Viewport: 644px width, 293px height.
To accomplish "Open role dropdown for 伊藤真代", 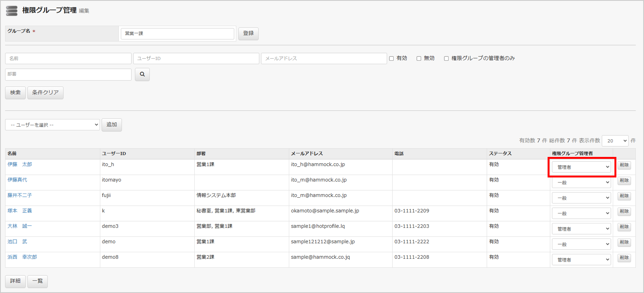I will [x=581, y=183].
